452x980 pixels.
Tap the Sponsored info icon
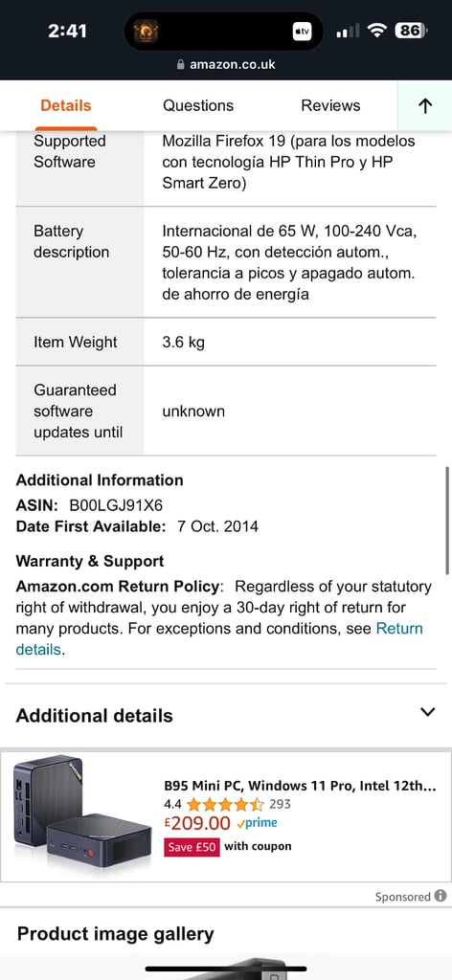tap(441, 896)
